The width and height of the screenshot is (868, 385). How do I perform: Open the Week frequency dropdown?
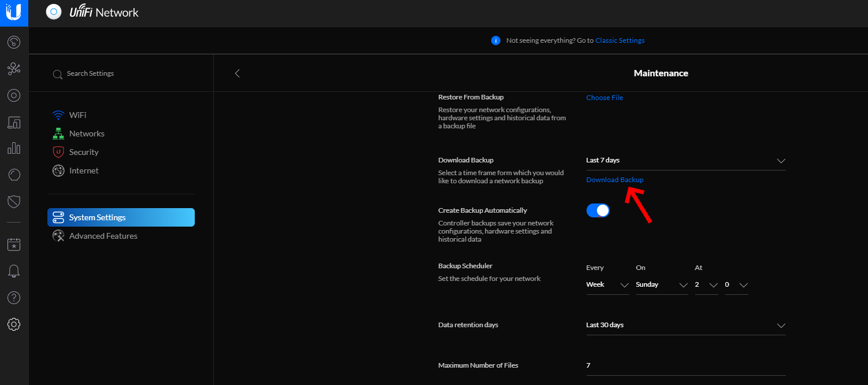coord(607,285)
